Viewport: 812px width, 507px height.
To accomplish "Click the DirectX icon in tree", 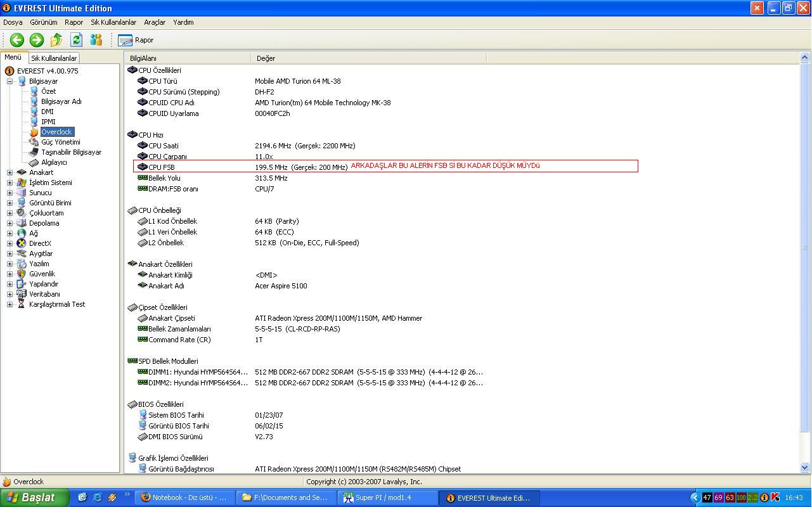I will pos(22,243).
